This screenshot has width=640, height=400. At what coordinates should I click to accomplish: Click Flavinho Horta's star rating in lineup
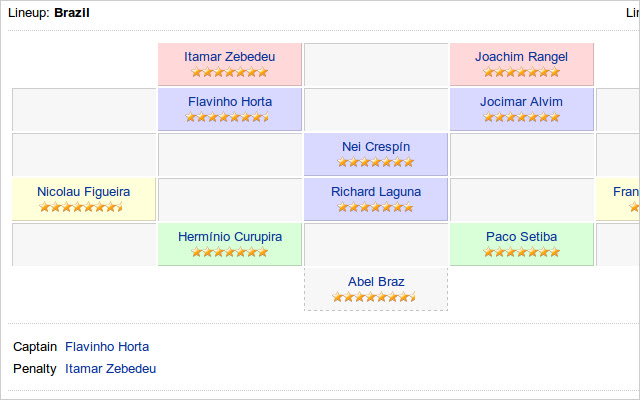229,117
